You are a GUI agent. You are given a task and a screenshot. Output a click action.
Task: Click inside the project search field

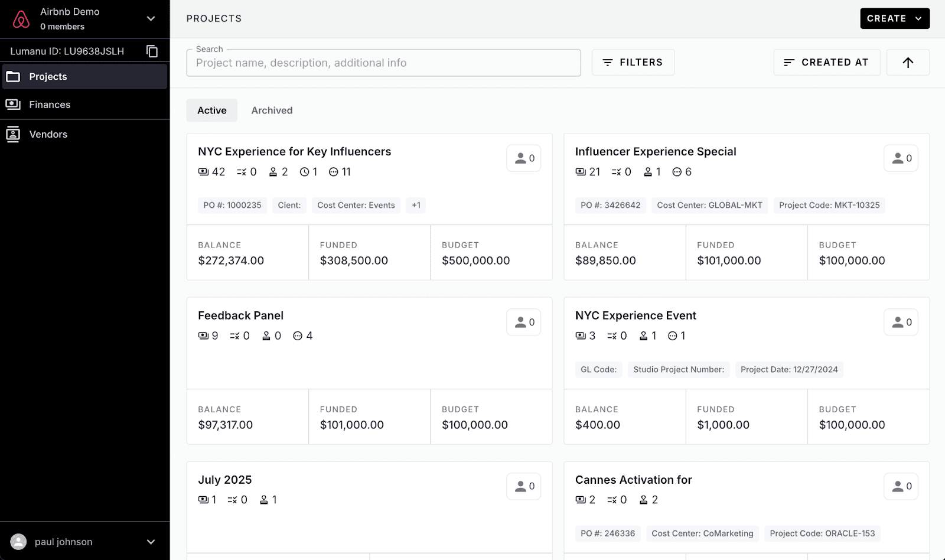(x=383, y=63)
